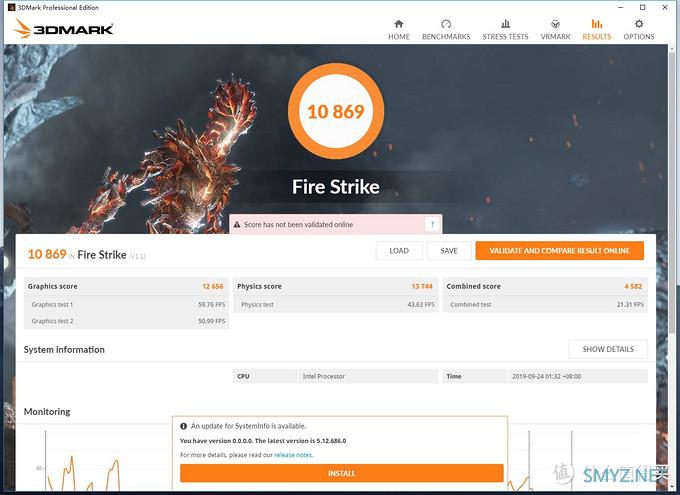This screenshot has width=680, height=495.
Task: Click the Physics test row
Action: [336, 305]
